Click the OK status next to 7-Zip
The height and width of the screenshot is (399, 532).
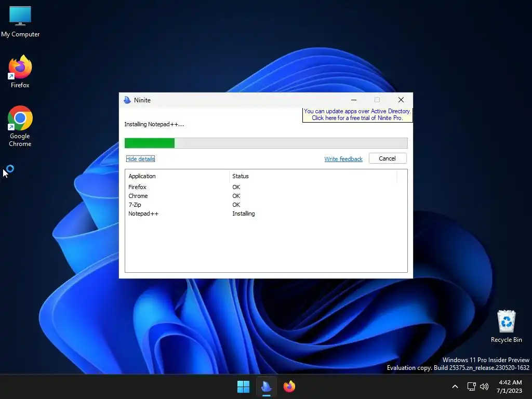coord(236,205)
